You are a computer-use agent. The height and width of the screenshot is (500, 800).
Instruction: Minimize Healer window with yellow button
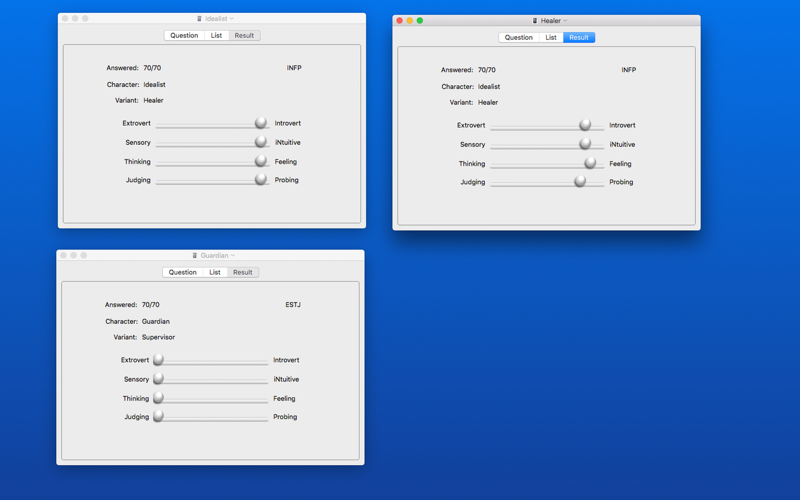pyautogui.click(x=410, y=21)
